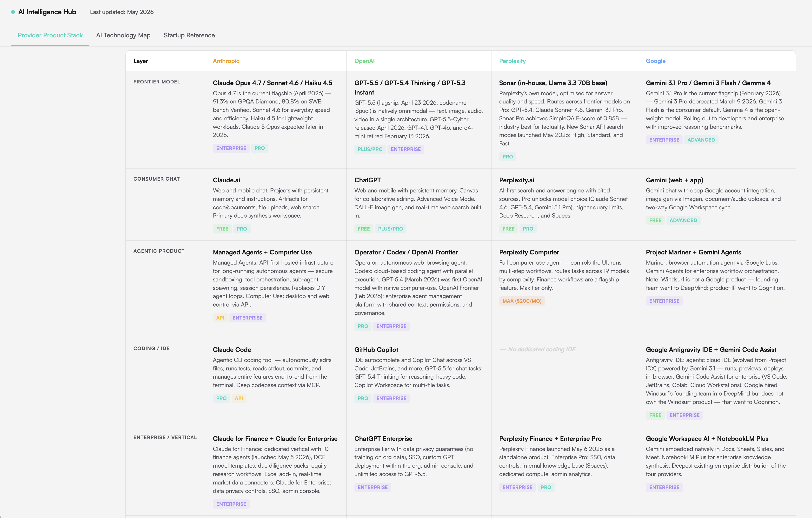Viewport: 812px width, 518px height.
Task: Click FREE badge under Google Antigravity IDE
Action: 655,415
